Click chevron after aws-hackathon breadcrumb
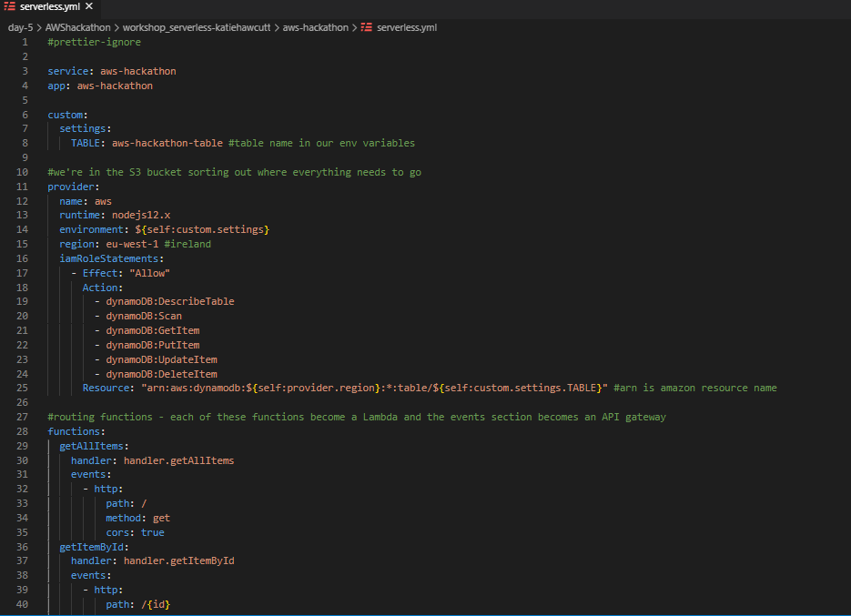 354,27
